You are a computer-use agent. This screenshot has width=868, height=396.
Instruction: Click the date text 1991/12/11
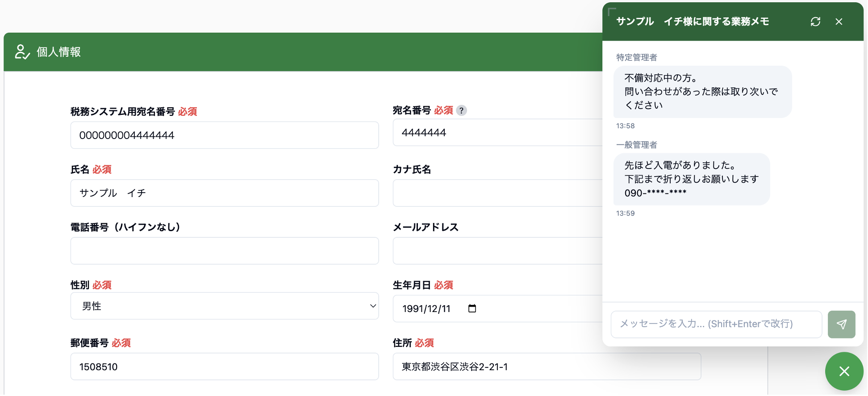point(426,309)
